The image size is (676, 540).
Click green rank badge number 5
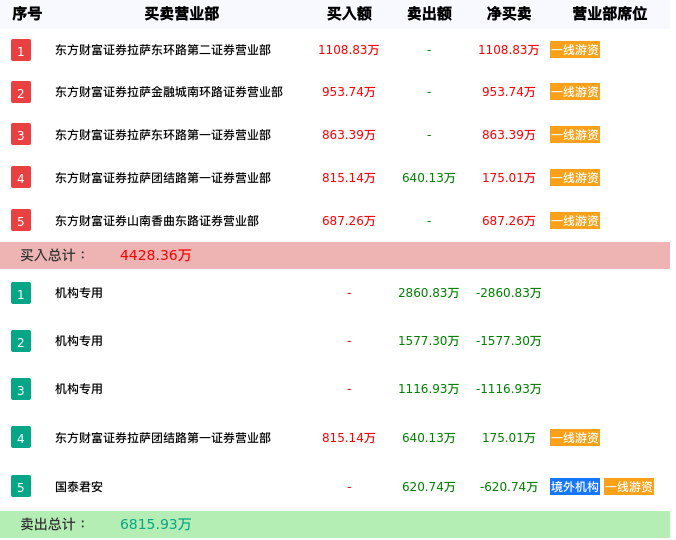pyautogui.click(x=21, y=487)
